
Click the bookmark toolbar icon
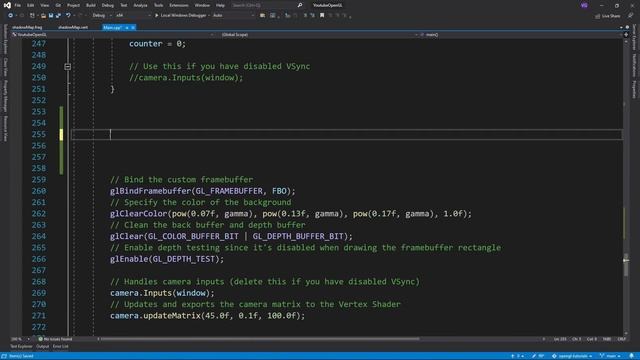[x=322, y=16]
